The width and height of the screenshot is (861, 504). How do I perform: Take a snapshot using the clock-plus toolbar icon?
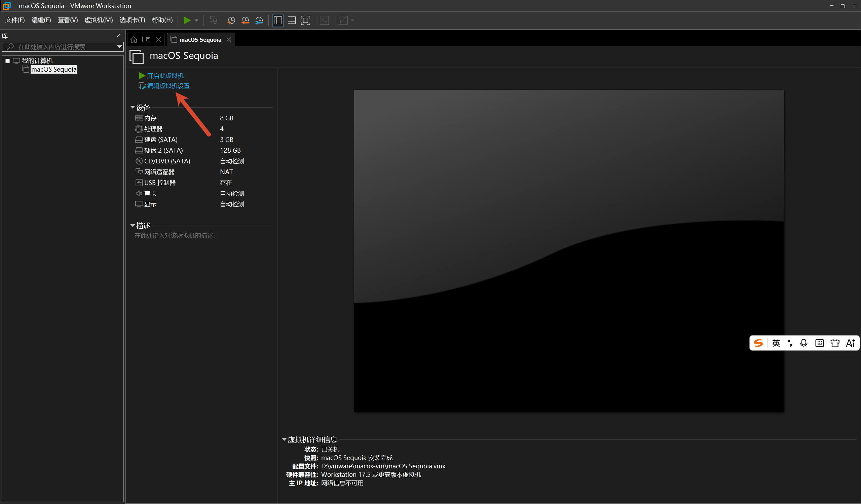click(231, 21)
